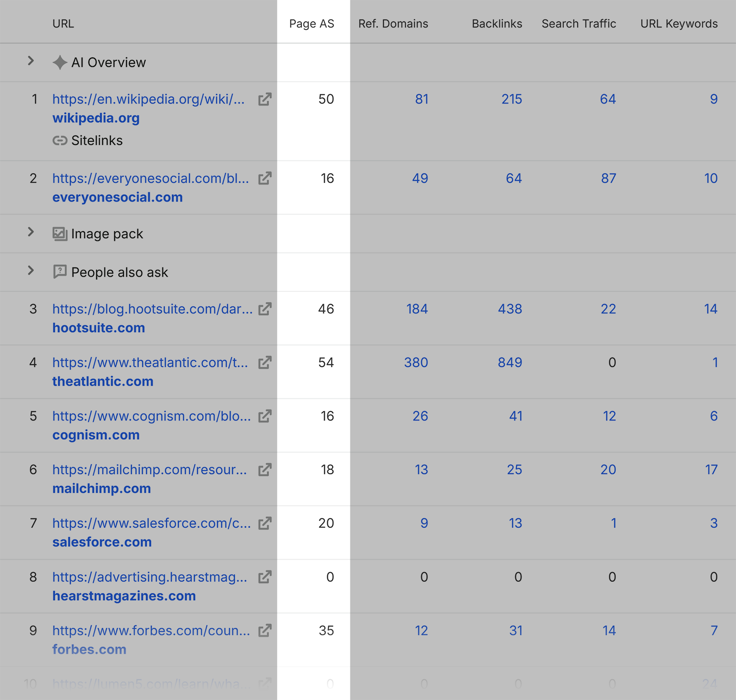This screenshot has width=736, height=700.
Task: Sort by Ref. Domains column header
Action: pyautogui.click(x=393, y=24)
